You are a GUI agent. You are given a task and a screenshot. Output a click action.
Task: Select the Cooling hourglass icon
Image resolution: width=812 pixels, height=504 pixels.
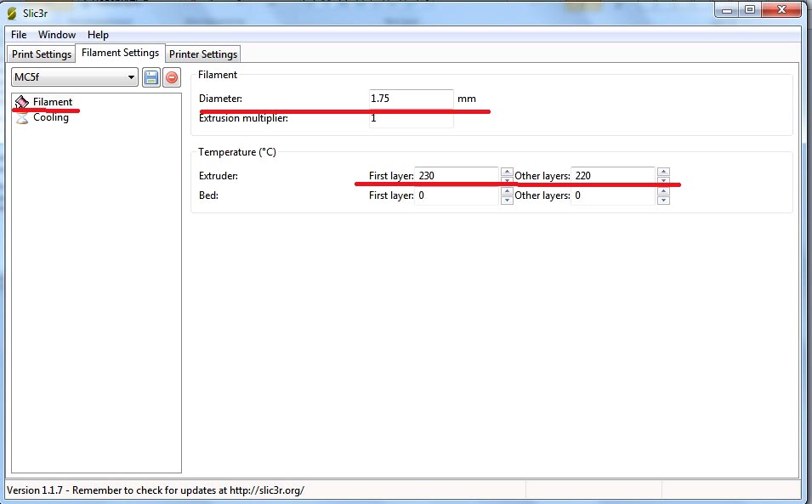point(22,117)
